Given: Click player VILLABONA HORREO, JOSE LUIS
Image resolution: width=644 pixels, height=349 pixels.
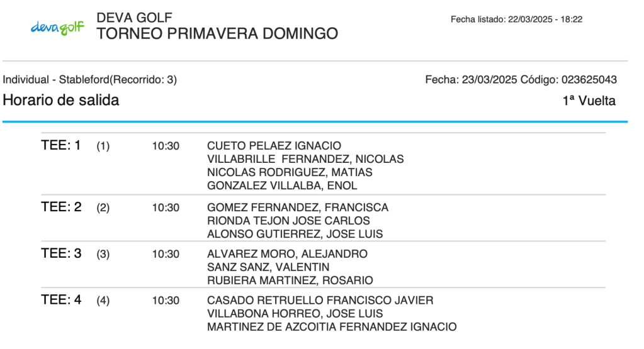Looking at the screenshot, I should (295, 314).
